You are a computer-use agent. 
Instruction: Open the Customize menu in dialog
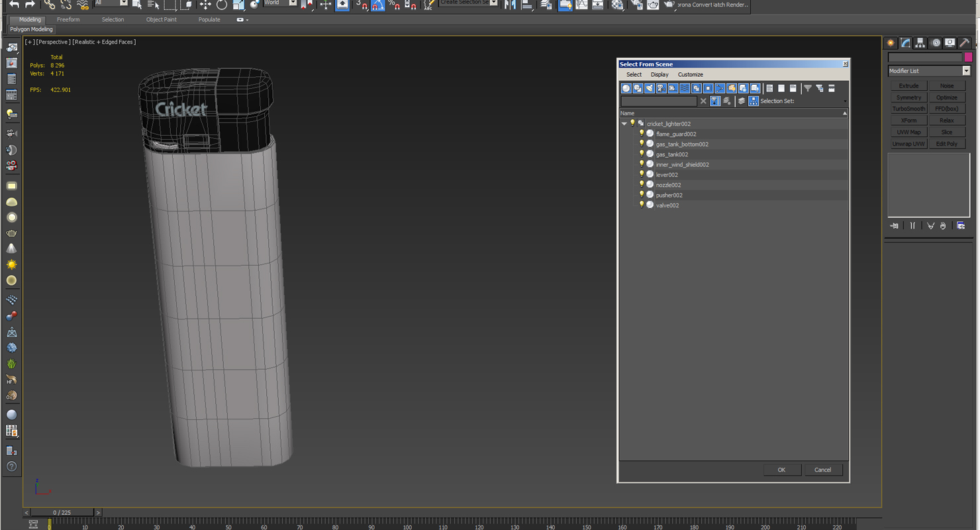click(x=690, y=75)
